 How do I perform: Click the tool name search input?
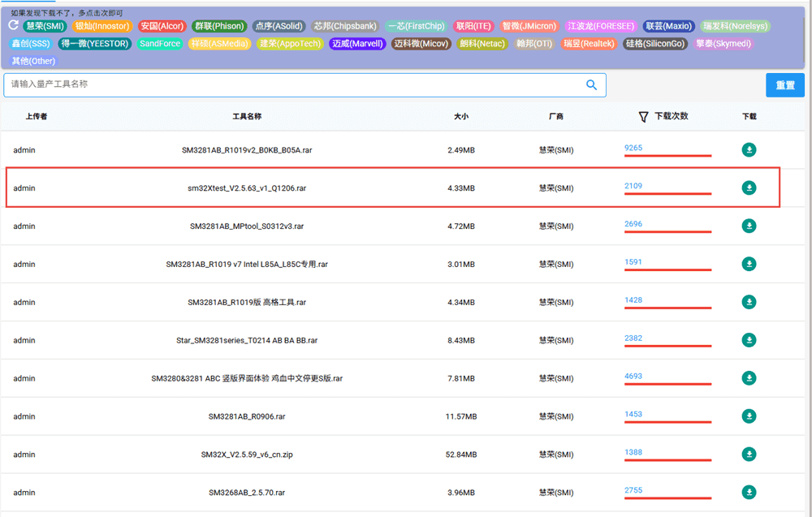tap(292, 84)
